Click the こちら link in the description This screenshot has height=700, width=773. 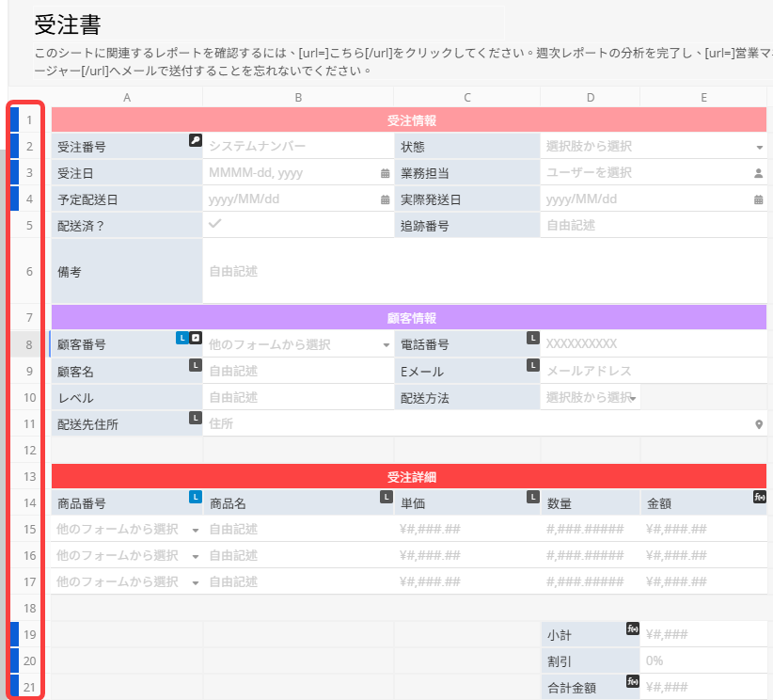pos(325,54)
